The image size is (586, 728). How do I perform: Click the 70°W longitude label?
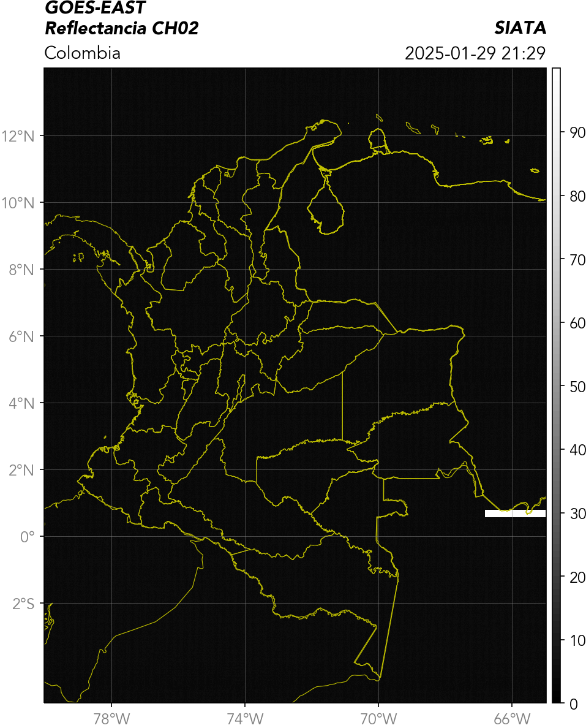[378, 719]
